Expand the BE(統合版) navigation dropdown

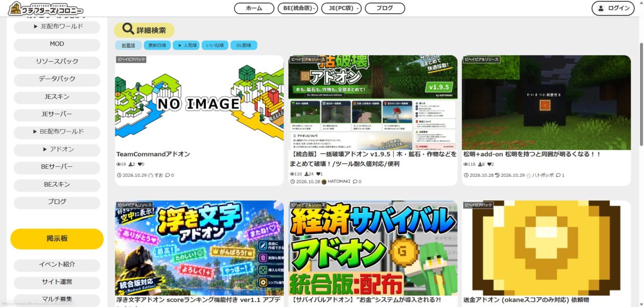point(298,8)
